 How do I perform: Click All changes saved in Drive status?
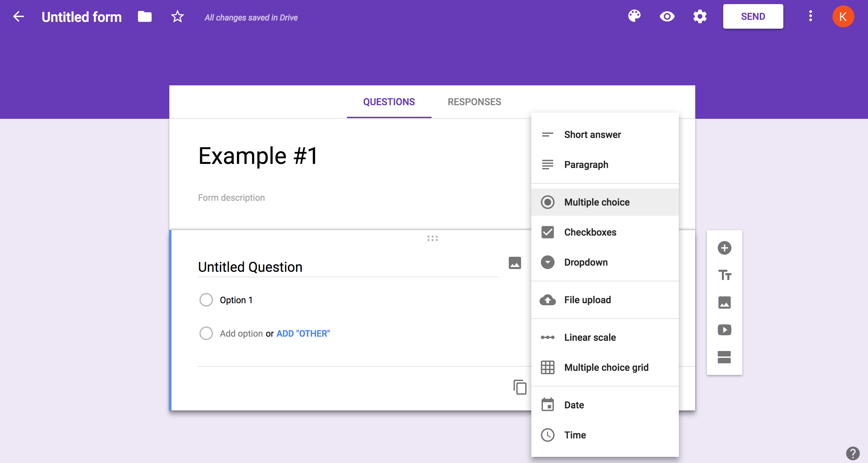pyautogui.click(x=251, y=17)
